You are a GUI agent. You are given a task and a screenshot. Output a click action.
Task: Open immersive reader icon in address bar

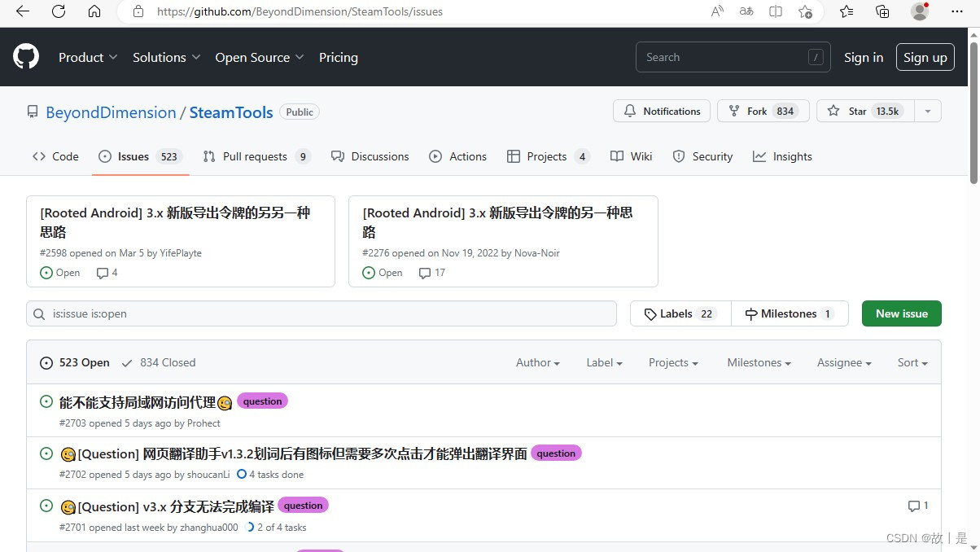[x=776, y=11]
